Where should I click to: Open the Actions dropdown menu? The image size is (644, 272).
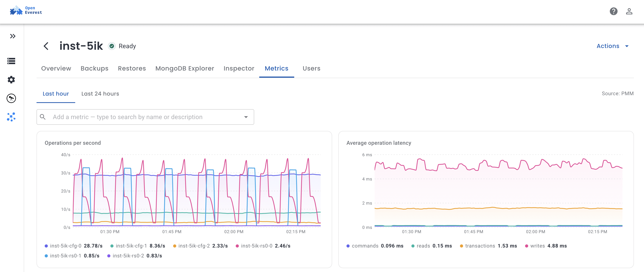pos(613,46)
